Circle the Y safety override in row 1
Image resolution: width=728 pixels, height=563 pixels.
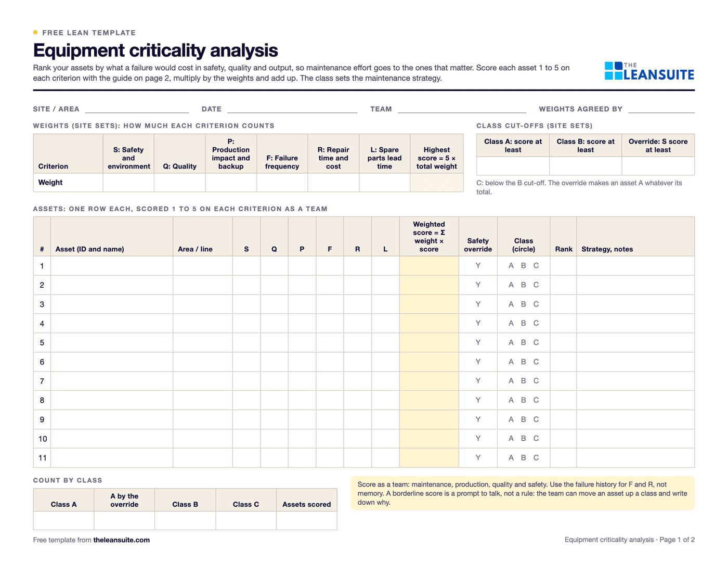pyautogui.click(x=478, y=266)
